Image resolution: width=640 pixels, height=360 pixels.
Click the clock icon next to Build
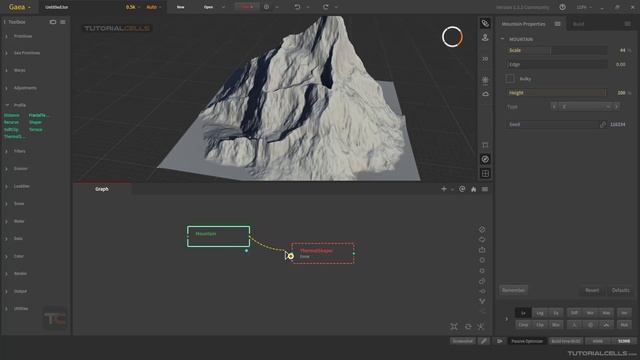click(x=267, y=7)
